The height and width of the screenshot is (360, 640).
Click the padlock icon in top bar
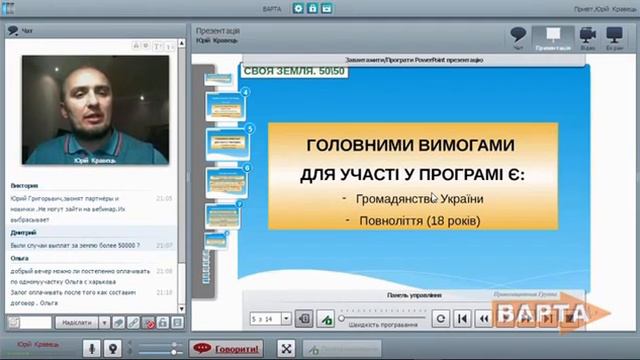point(312,8)
